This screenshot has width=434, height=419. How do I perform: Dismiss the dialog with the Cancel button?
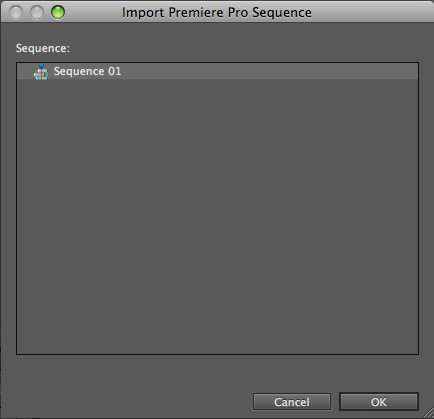[x=292, y=402]
